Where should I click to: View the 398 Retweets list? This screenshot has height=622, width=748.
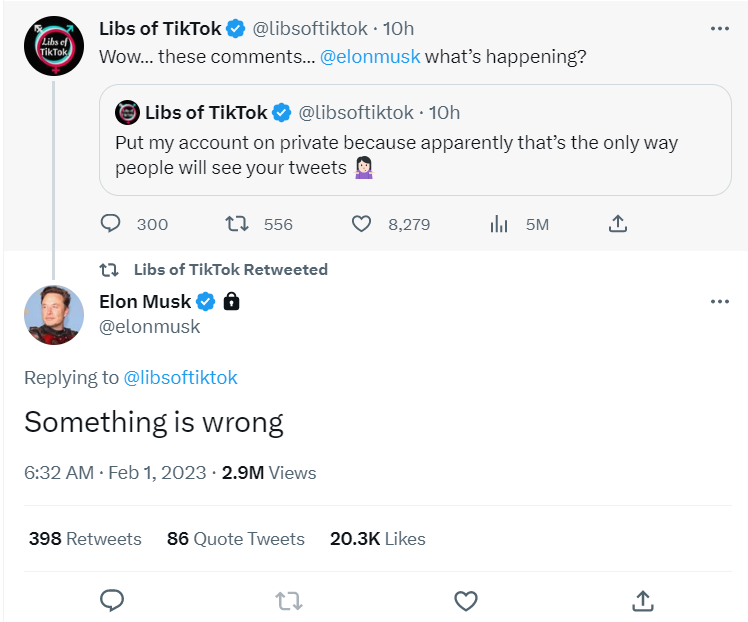[85, 539]
